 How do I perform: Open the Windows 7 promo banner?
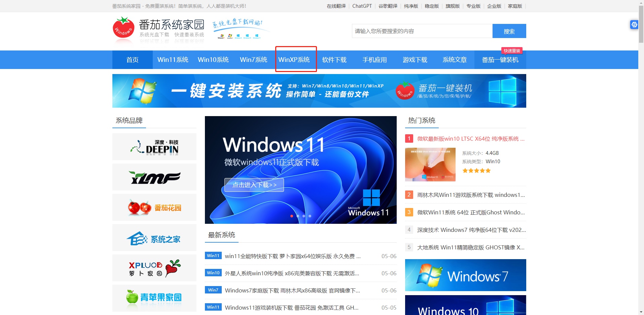(466, 275)
